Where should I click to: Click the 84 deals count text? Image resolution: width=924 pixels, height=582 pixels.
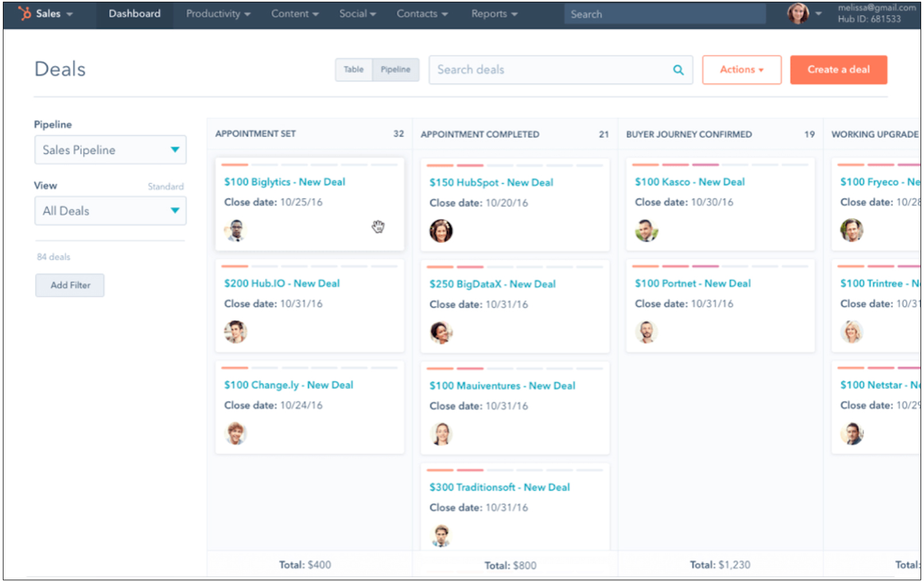pyautogui.click(x=53, y=257)
